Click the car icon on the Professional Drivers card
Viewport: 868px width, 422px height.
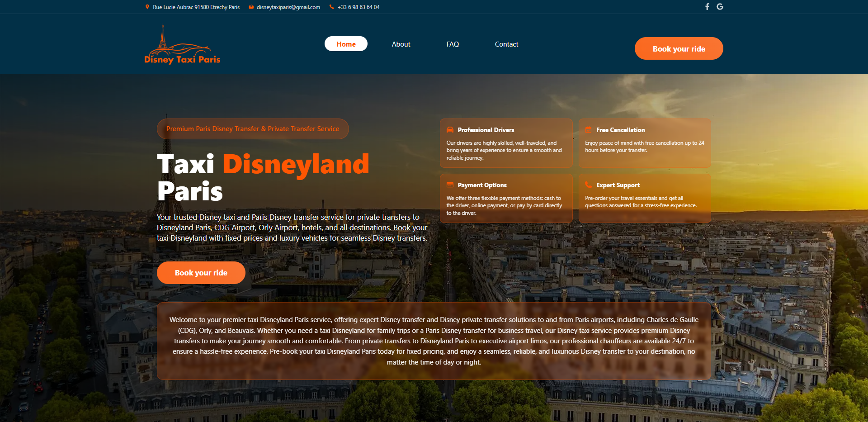(450, 129)
